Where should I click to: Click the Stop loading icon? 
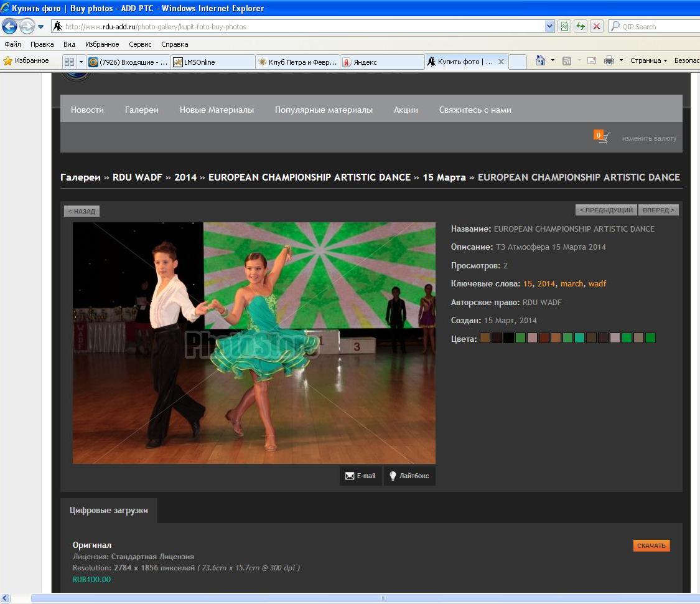(597, 26)
